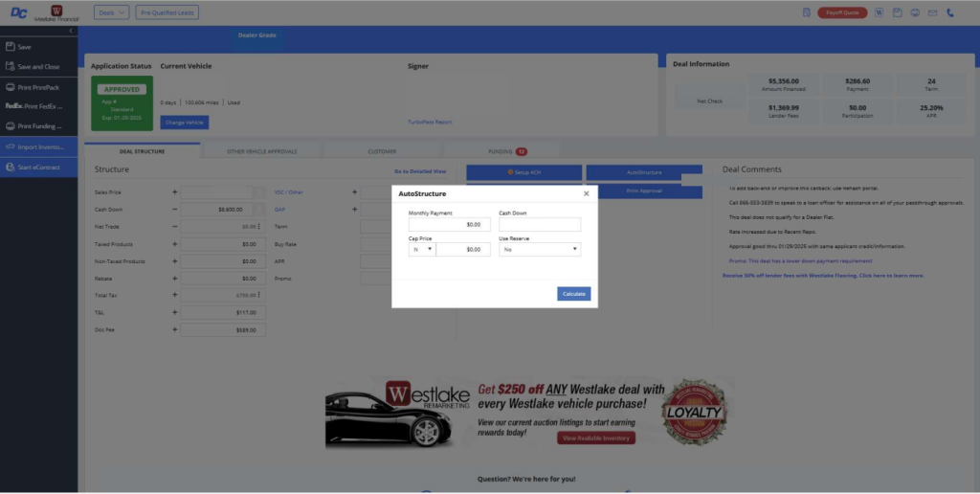
Task: Click the T&L $117.00 field
Action: [x=223, y=312]
